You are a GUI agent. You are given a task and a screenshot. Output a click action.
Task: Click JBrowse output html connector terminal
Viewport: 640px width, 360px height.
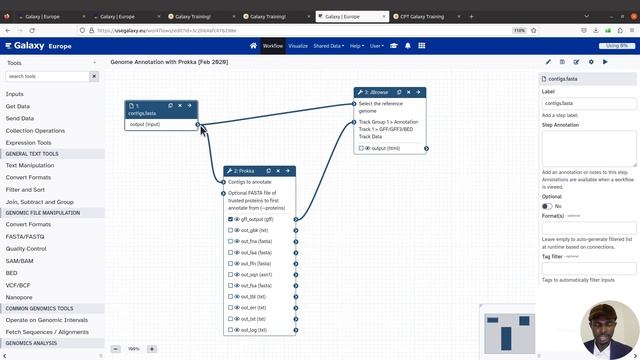tap(426, 149)
